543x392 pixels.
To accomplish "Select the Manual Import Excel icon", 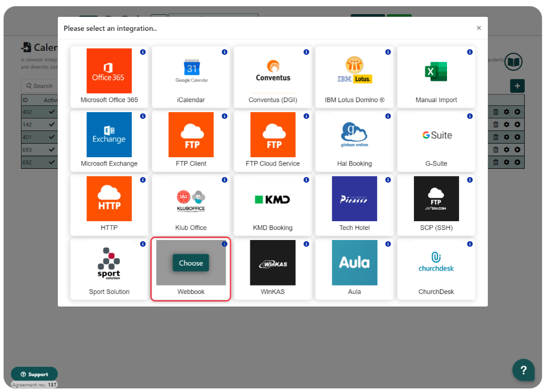I will pyautogui.click(x=436, y=71).
